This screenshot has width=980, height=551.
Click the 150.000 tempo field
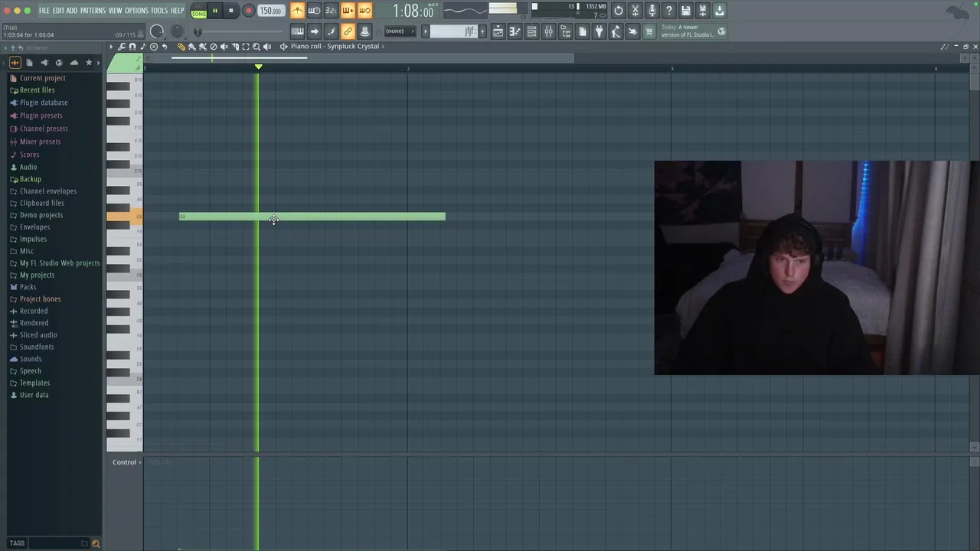click(x=270, y=11)
